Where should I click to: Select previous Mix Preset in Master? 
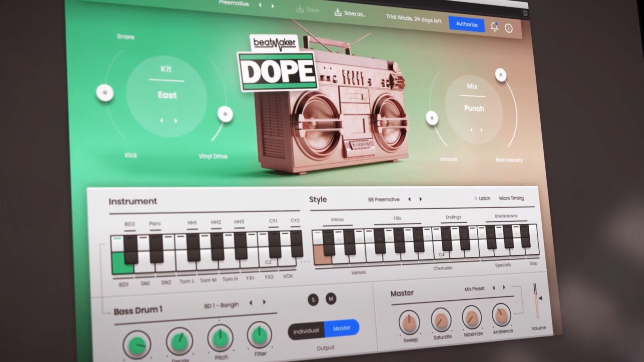tap(493, 288)
